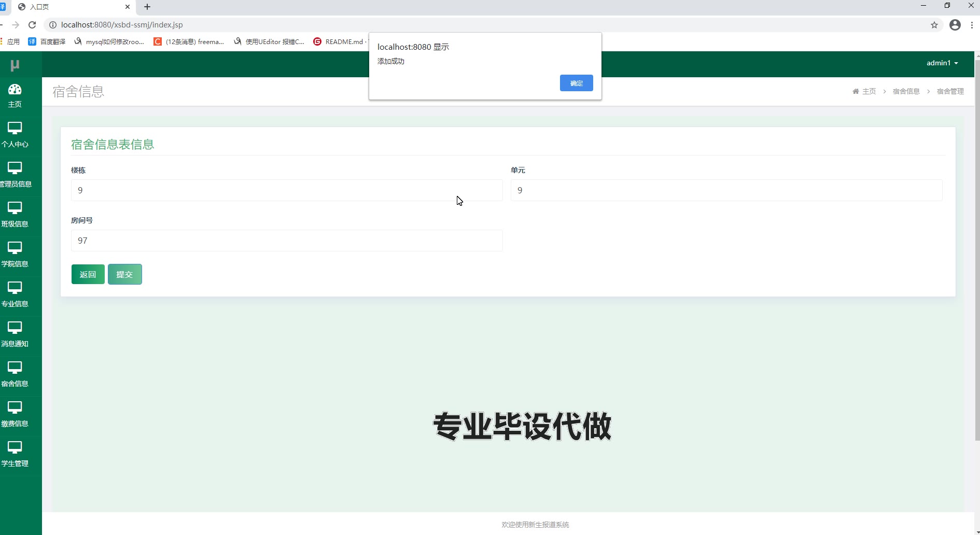Image resolution: width=980 pixels, height=535 pixels.
Task: Open a new browser tab
Action: click(147, 7)
